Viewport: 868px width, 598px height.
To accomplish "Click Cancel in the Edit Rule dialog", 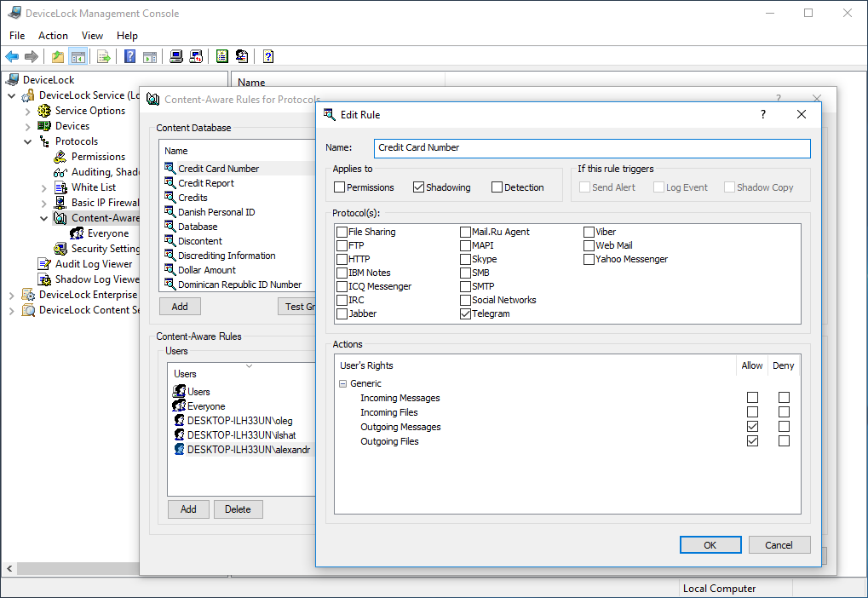I will tap(779, 545).
